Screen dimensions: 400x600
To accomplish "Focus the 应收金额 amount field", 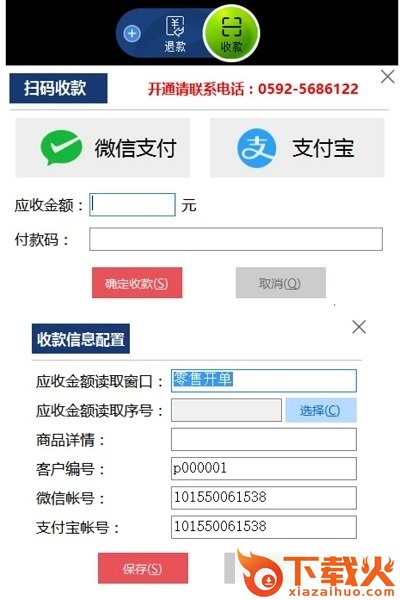I will click(x=132, y=205).
